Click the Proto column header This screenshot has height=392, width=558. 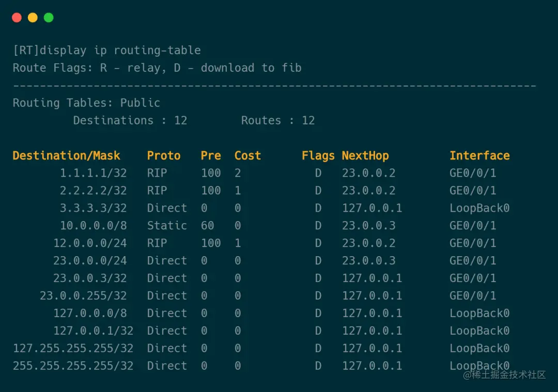coord(164,155)
